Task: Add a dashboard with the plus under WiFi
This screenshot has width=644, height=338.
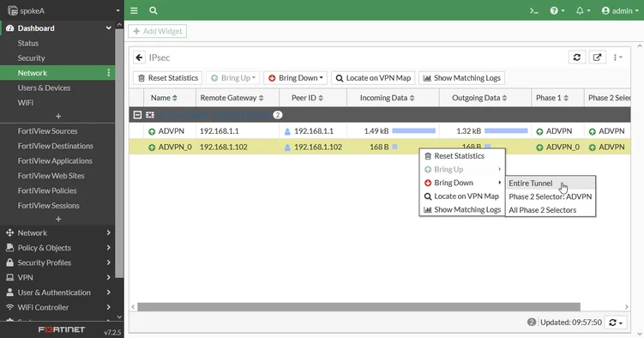Action: coord(58,116)
